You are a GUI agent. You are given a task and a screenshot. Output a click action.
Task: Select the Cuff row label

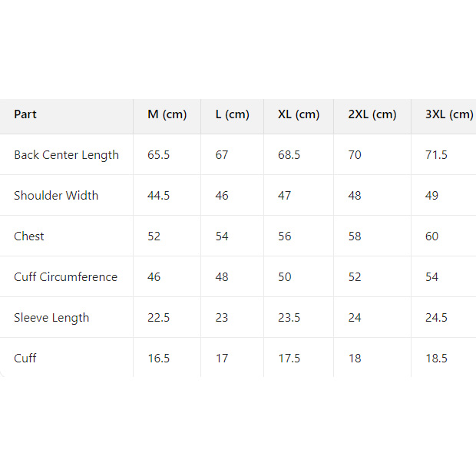25,359
